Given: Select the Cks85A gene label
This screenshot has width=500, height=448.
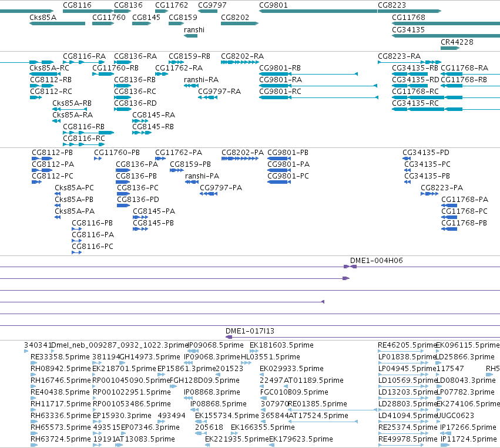Looking at the screenshot, I should coord(43,17).
